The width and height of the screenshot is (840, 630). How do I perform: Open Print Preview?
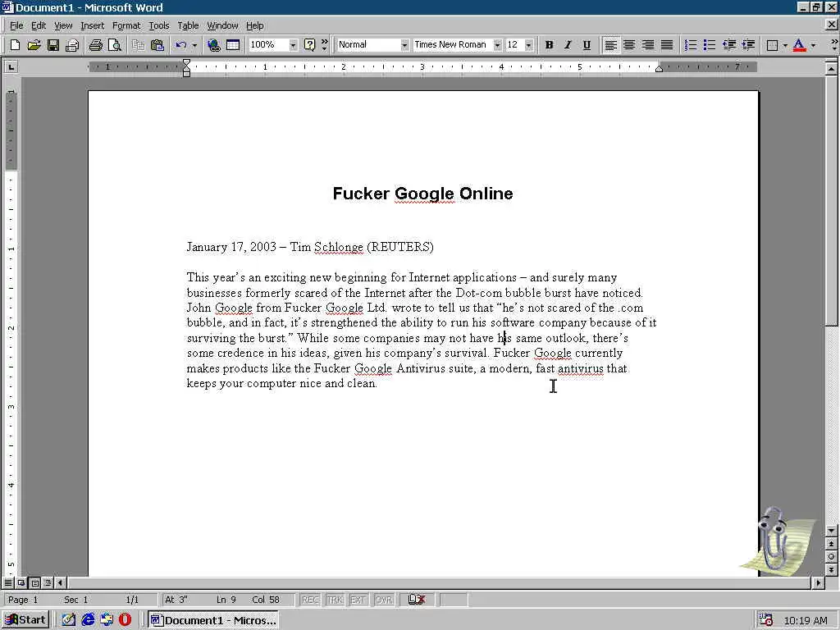point(115,45)
